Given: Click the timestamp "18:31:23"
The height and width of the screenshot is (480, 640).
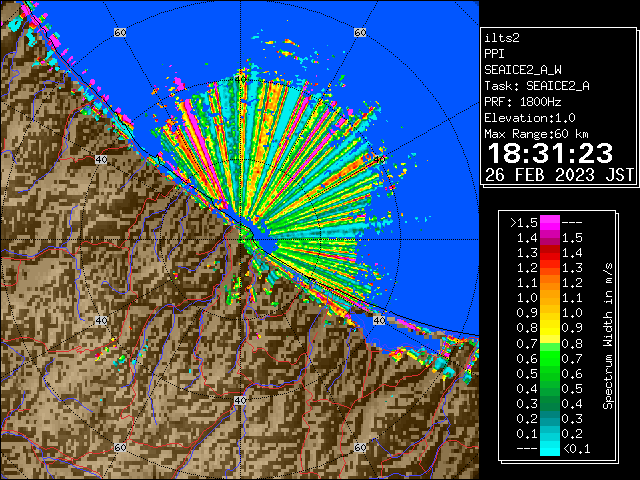Looking at the screenshot, I should pyautogui.click(x=550, y=153).
